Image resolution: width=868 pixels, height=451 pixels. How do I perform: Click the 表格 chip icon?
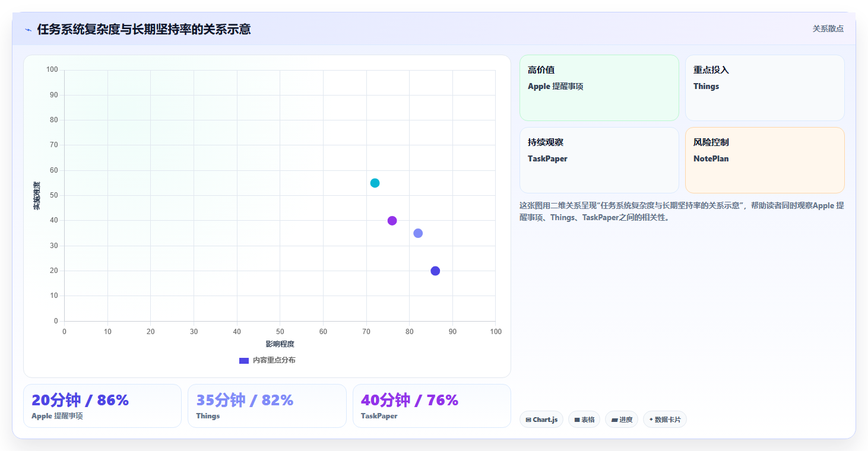[577, 420]
